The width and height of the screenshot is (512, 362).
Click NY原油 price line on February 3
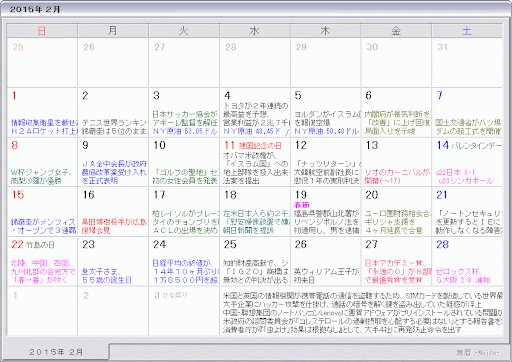point(185,131)
